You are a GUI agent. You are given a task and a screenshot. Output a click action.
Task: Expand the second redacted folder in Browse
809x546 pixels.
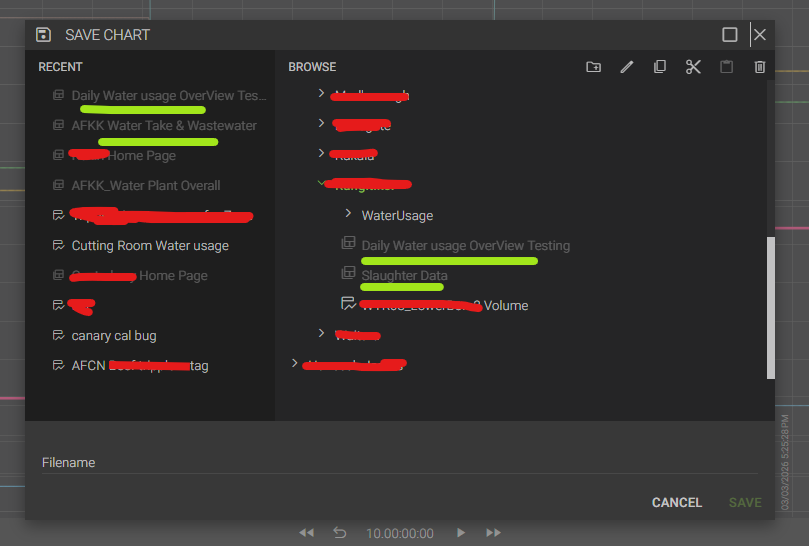(321, 123)
